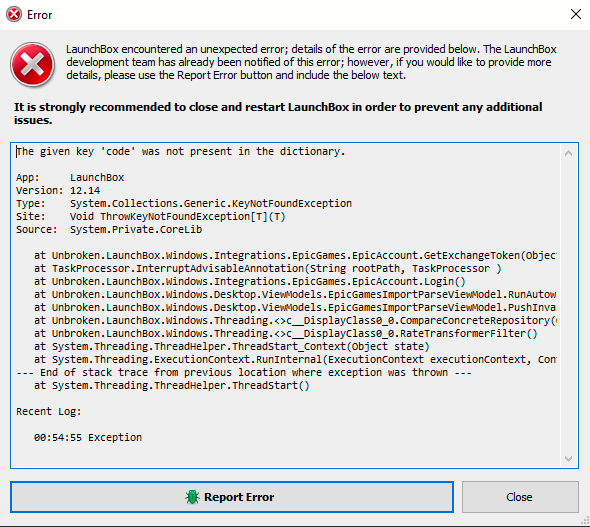Click the bold restart recommendation text

tap(278, 113)
